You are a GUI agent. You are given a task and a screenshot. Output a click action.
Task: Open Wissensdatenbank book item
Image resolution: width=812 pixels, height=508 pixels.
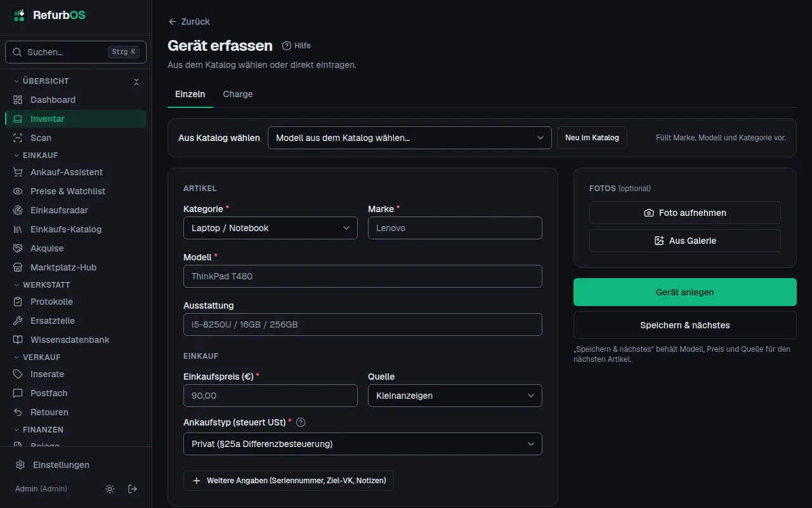tap(75, 340)
